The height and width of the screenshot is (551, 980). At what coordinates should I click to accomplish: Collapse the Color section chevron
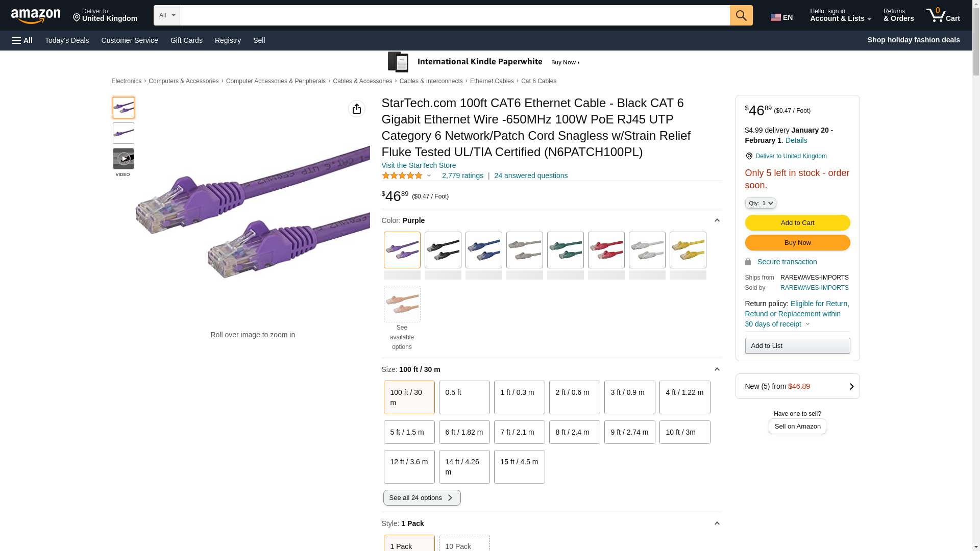717,220
